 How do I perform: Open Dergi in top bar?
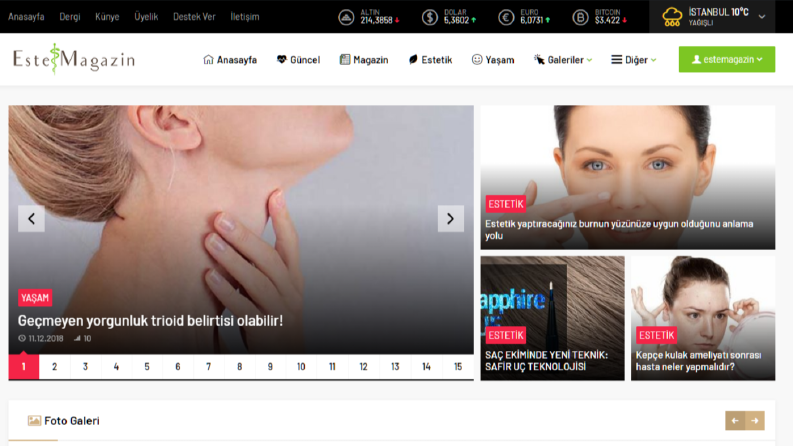(70, 17)
